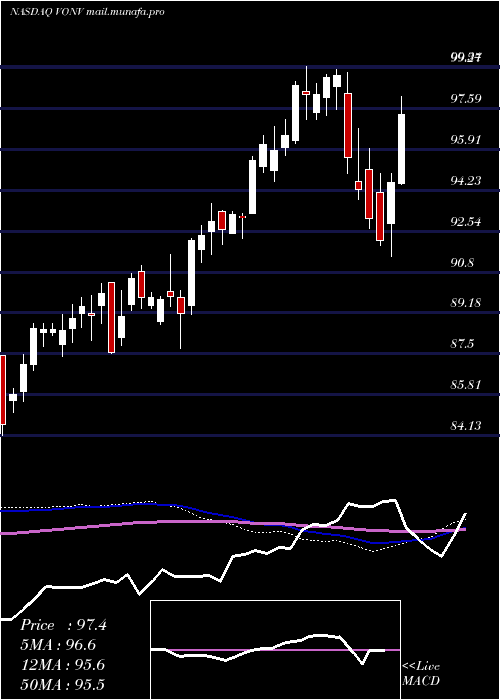Click the 94.23 price axis label

[466, 180]
